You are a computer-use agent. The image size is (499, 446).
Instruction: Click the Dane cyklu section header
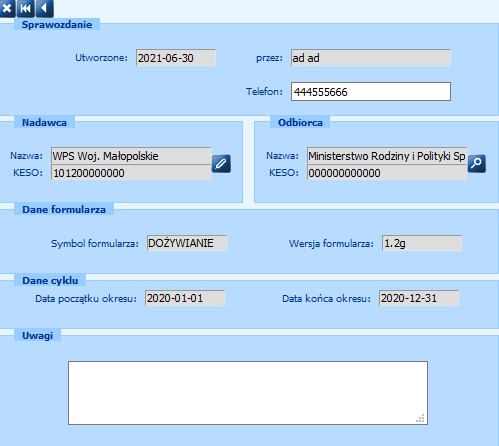click(50, 280)
